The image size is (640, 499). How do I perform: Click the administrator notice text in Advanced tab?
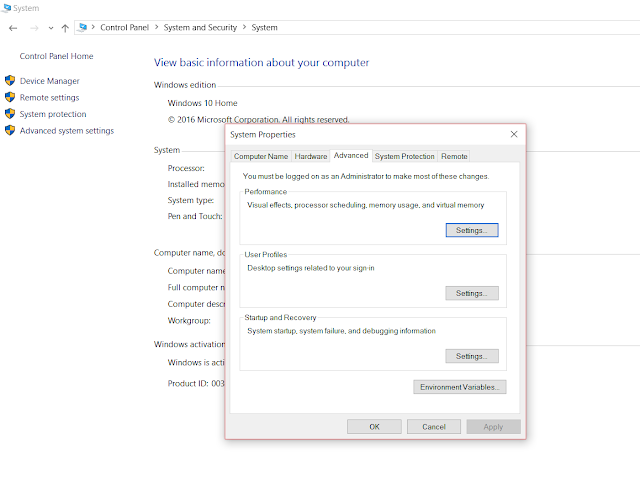pos(366,176)
